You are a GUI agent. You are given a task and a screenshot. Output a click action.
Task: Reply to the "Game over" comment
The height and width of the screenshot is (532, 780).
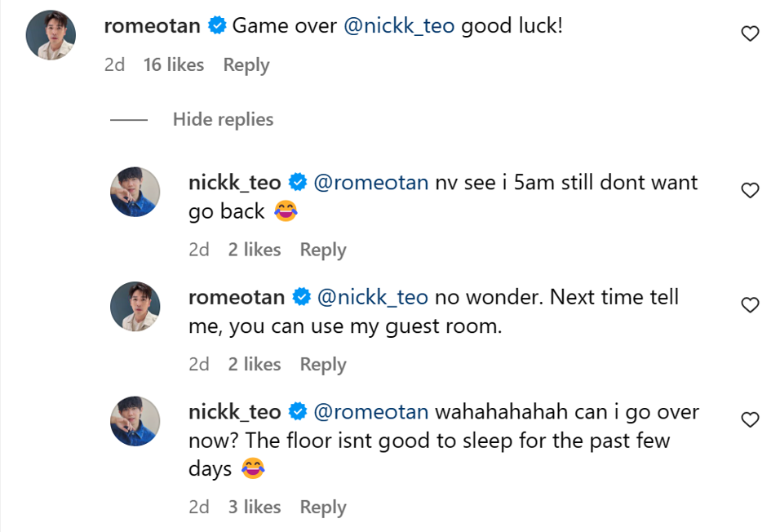[x=246, y=65]
